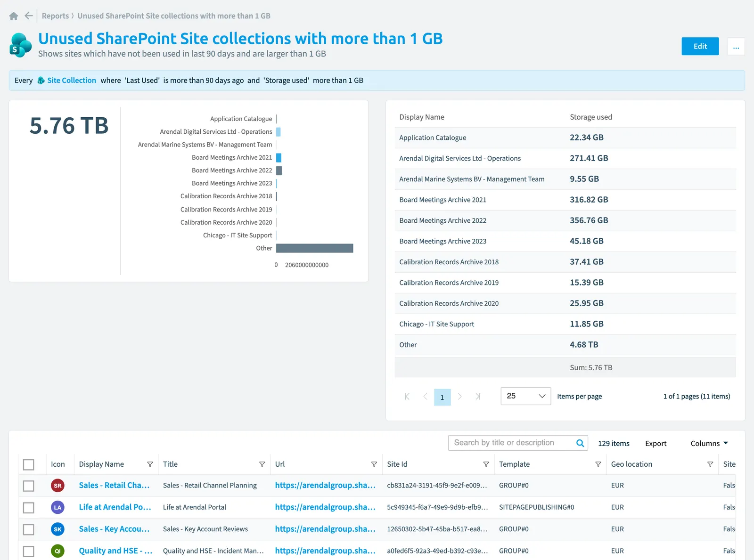Viewport: 754px width, 560px height.
Task: Open the Title column filter
Action: (262, 464)
